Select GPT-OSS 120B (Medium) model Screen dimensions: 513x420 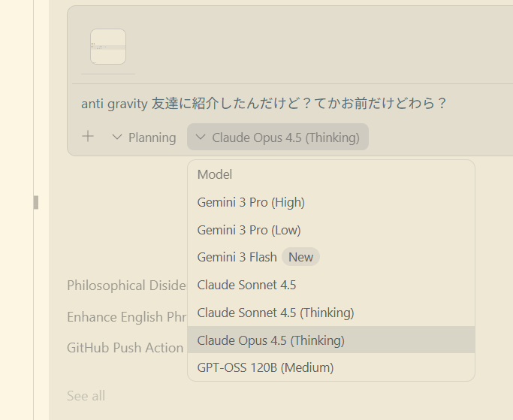(265, 367)
